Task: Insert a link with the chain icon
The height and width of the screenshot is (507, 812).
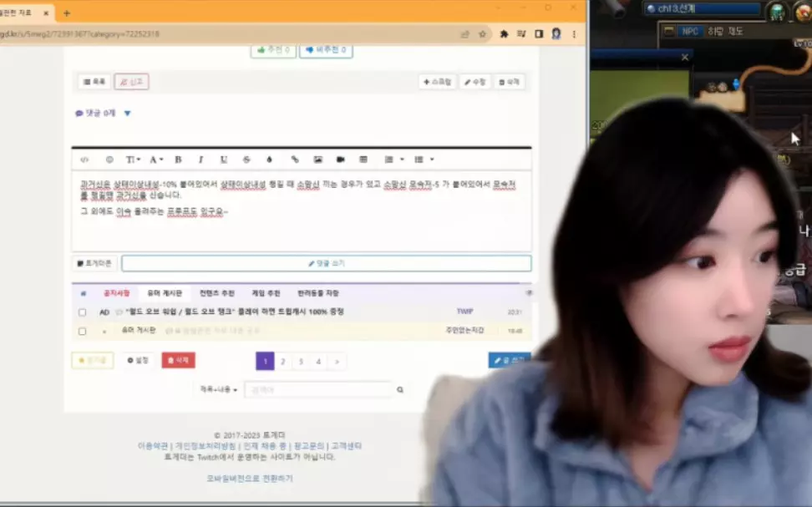Action: tap(295, 160)
